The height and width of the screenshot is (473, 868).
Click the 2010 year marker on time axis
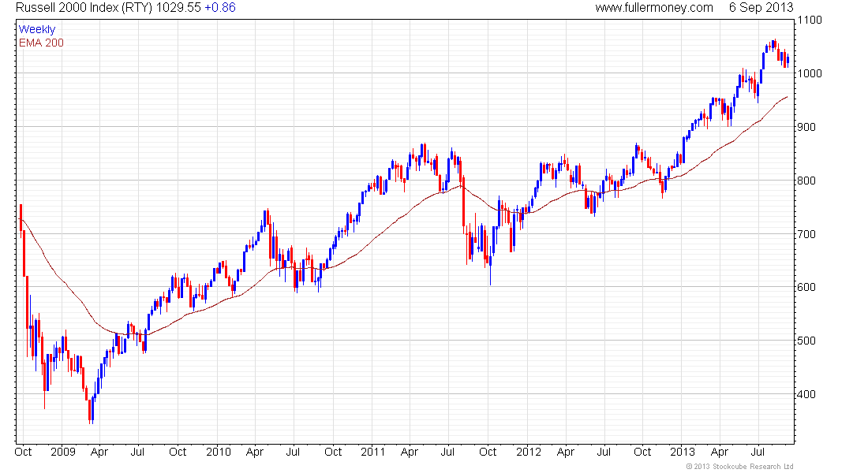tap(218, 452)
